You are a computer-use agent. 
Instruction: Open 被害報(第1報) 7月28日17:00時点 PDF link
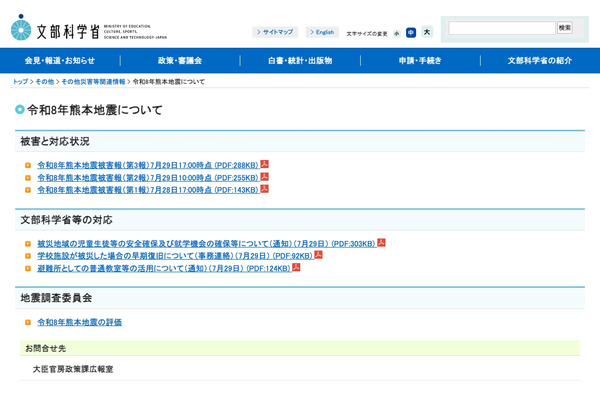(148, 190)
